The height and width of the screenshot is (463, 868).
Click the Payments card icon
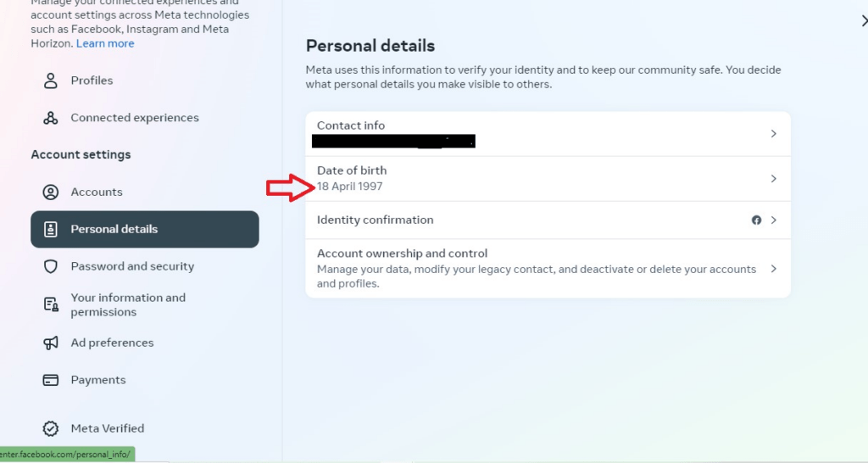(50, 380)
